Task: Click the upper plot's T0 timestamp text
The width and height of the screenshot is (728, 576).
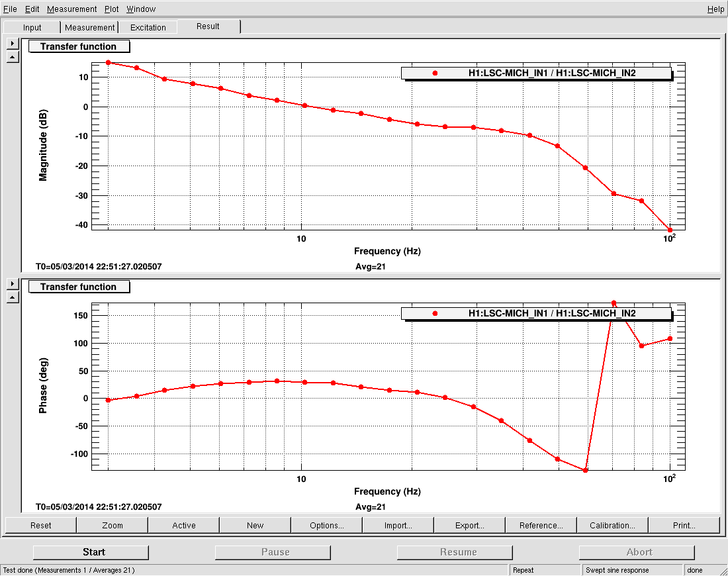Action: coord(99,267)
